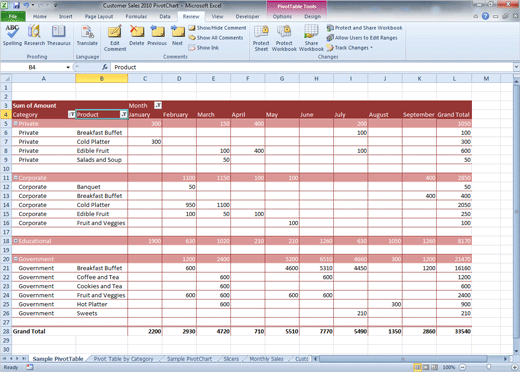Viewport: 520px width, 372px height.
Task: Expand the Educational category group
Action: click(x=15, y=241)
